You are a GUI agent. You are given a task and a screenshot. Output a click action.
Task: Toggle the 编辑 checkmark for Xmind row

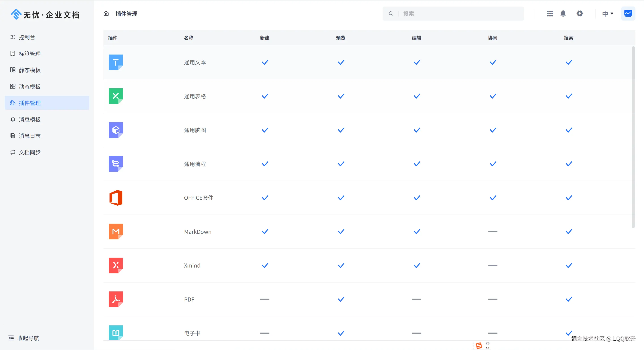pos(417,265)
